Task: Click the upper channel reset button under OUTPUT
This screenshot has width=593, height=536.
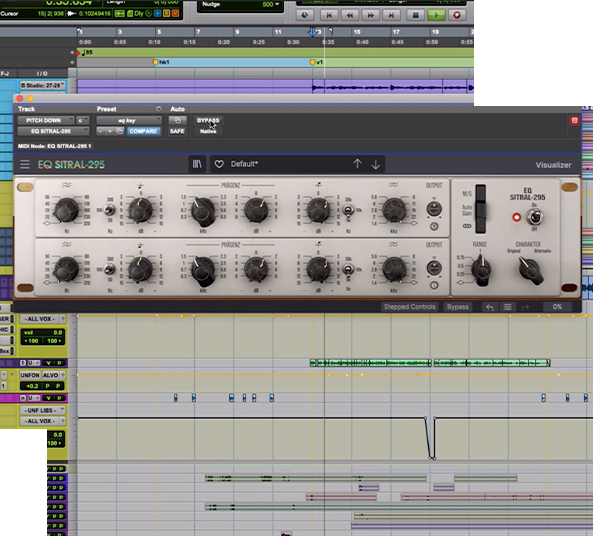Action: pyautogui.click(x=434, y=226)
